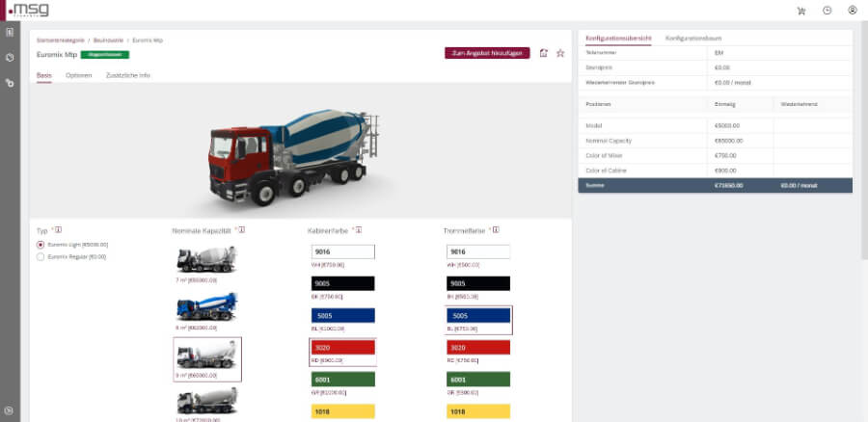The image size is (868, 422).
Task: Go to the first breadcrumb category link
Action: 61,40
